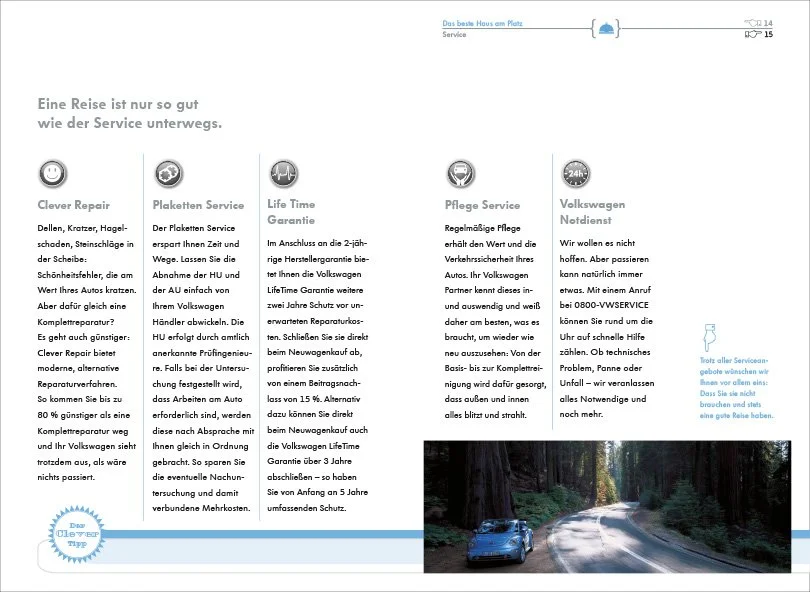Image resolution: width=810 pixels, height=592 pixels.
Task: Click the blue note "Trotz aller Serviceangebote"
Action: (x=737, y=388)
